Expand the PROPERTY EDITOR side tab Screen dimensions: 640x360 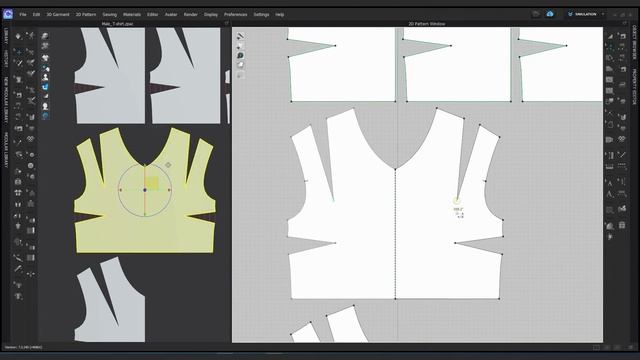pos(634,86)
